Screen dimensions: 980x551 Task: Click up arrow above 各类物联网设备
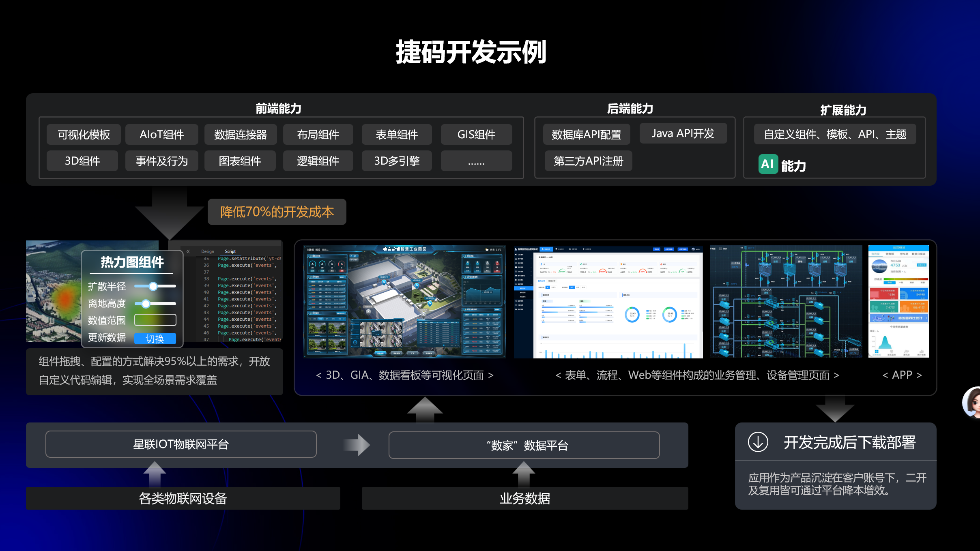click(155, 473)
